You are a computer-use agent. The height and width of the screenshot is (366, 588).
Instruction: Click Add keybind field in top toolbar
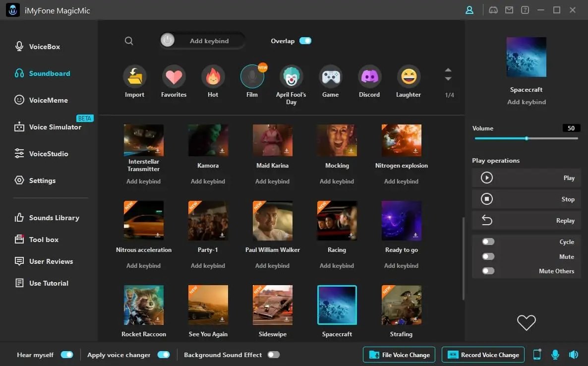click(209, 41)
